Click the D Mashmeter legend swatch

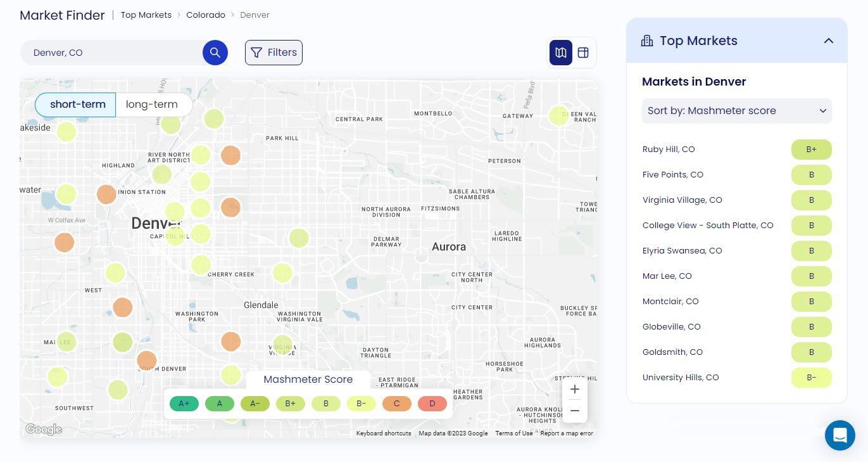[x=432, y=404]
